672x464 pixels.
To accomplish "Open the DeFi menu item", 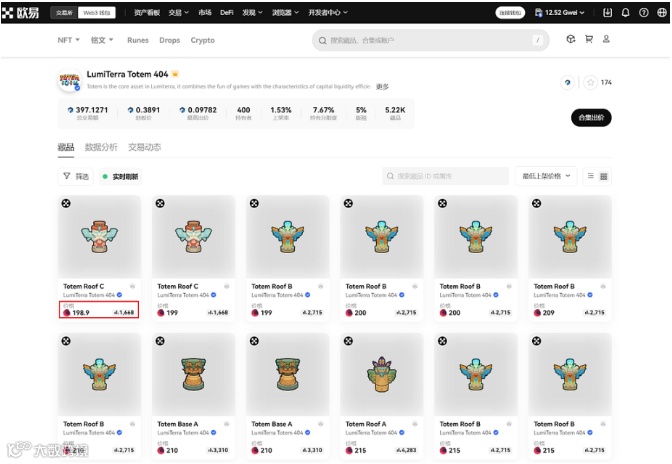I will [226, 12].
